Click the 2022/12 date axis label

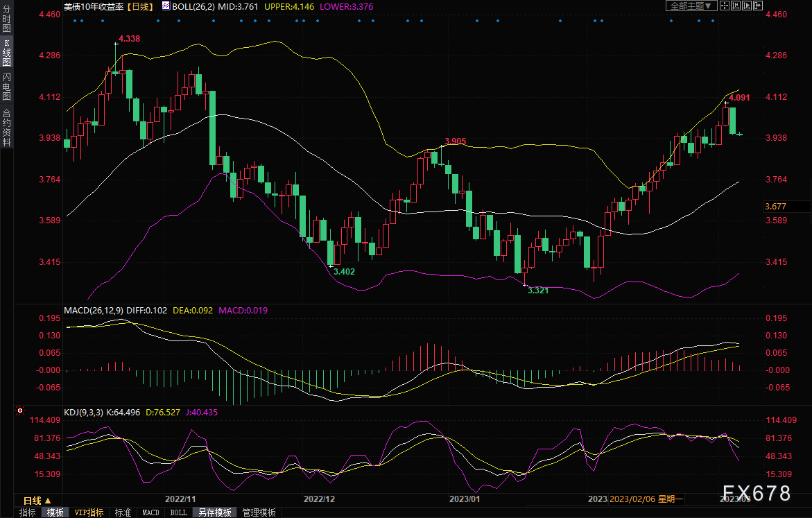[319, 499]
